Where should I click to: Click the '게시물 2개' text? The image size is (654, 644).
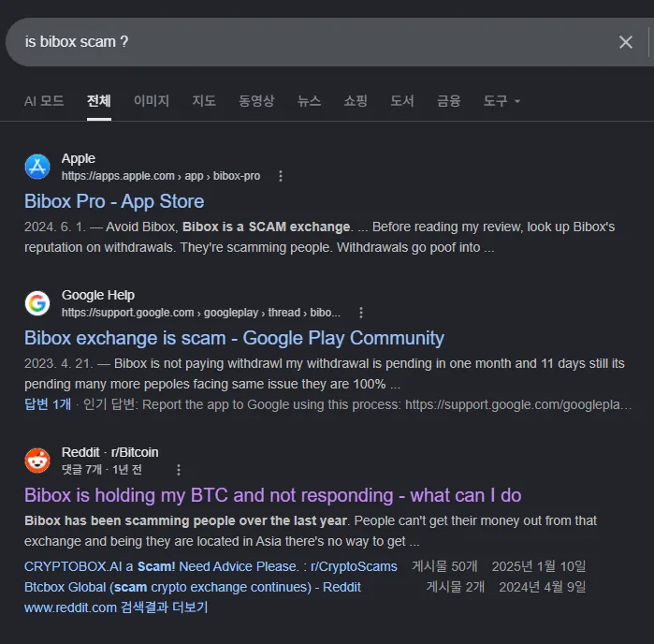coord(456,587)
